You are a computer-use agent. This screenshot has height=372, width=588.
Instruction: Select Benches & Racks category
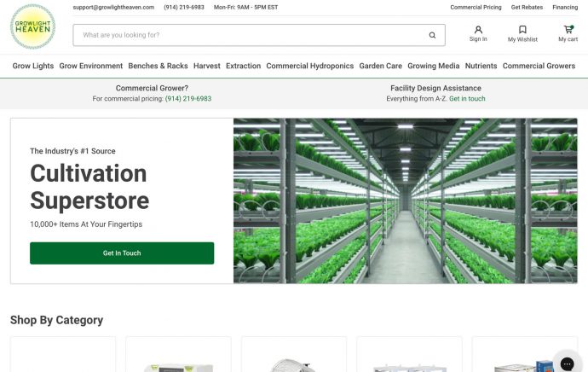158,66
